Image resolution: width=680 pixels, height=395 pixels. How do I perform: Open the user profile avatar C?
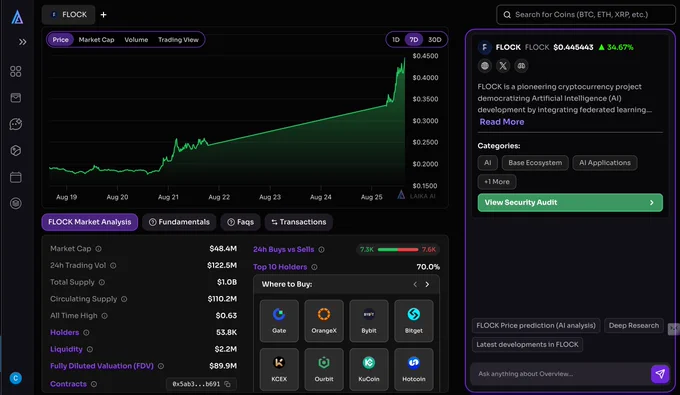point(16,378)
